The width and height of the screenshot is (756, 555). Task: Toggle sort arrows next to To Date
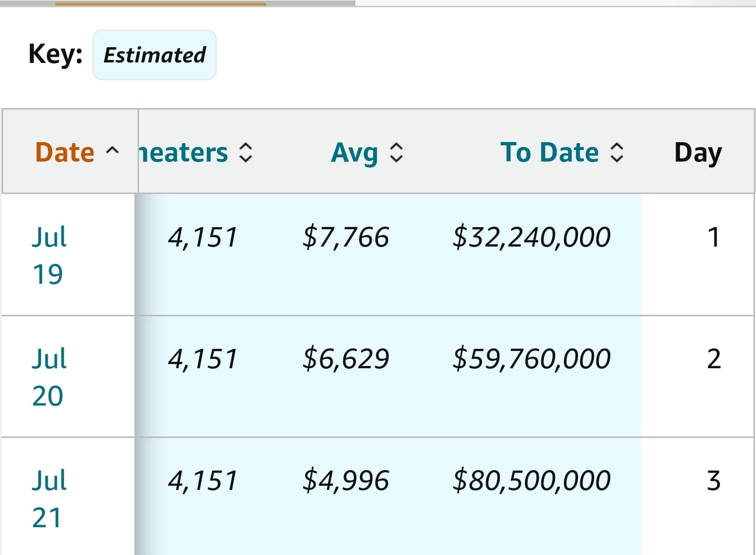pos(617,153)
